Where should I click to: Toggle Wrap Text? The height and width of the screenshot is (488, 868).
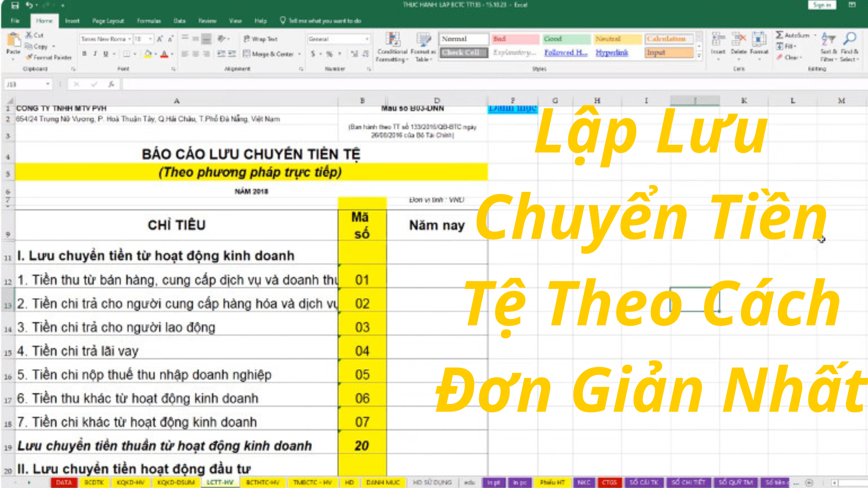(260, 39)
